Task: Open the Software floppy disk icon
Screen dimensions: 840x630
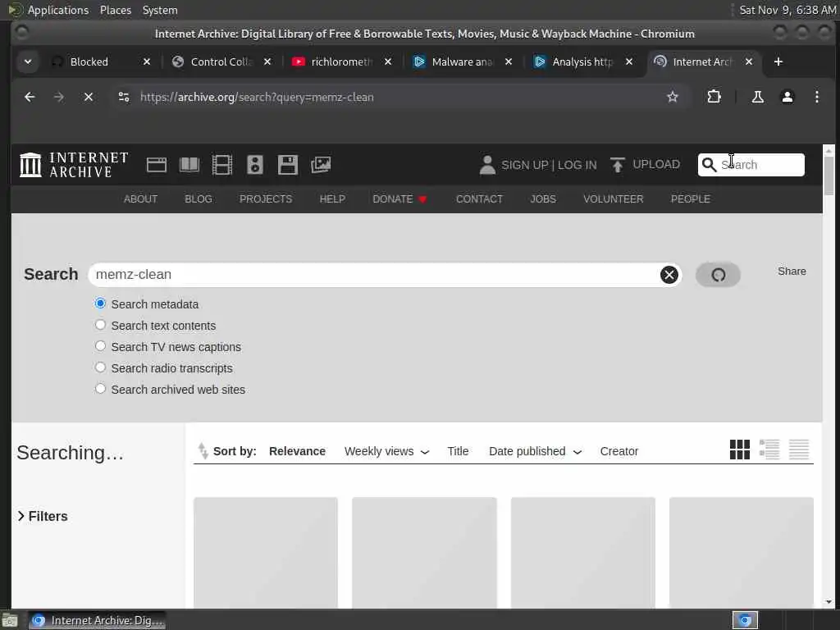Action: [288, 164]
